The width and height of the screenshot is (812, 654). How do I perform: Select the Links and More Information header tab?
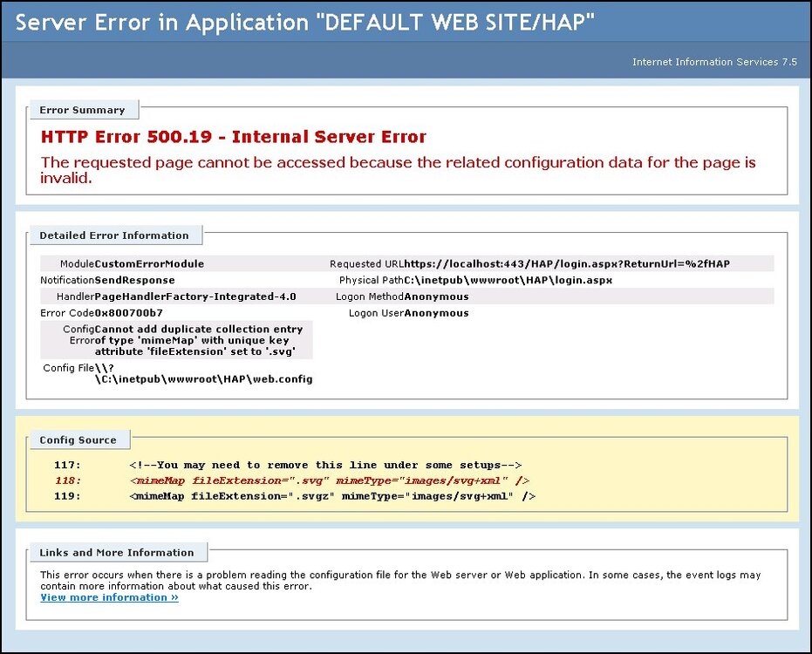tap(117, 552)
